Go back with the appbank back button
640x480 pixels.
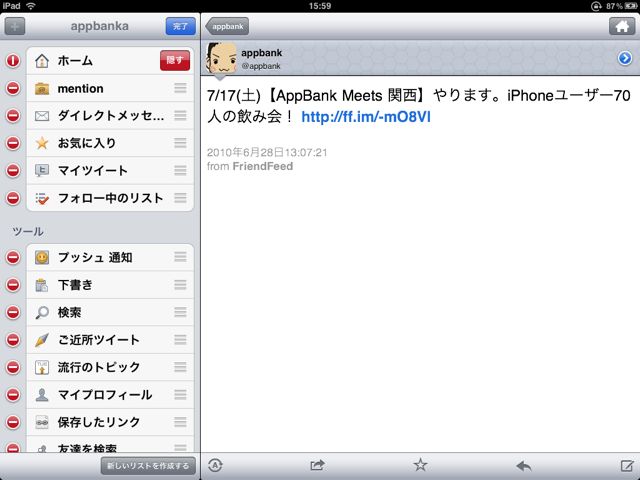tap(227, 27)
